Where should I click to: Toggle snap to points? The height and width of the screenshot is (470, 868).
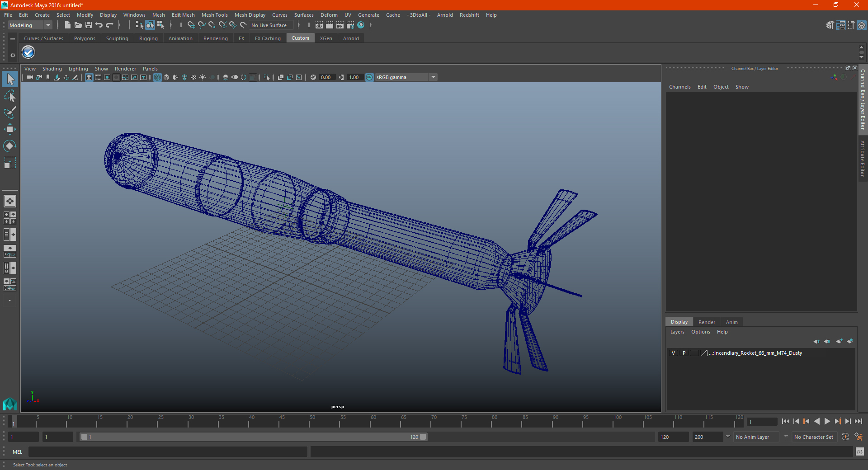pyautogui.click(x=212, y=25)
